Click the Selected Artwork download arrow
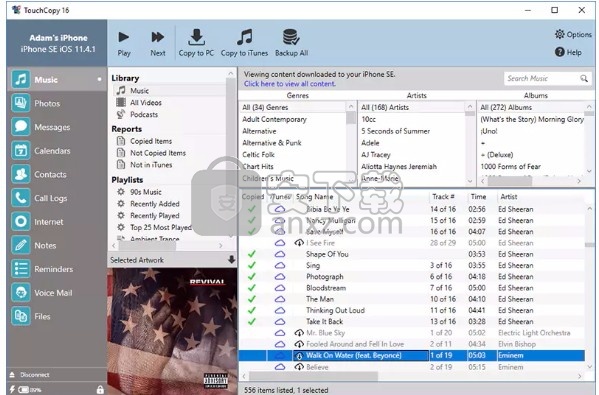 click(x=231, y=260)
